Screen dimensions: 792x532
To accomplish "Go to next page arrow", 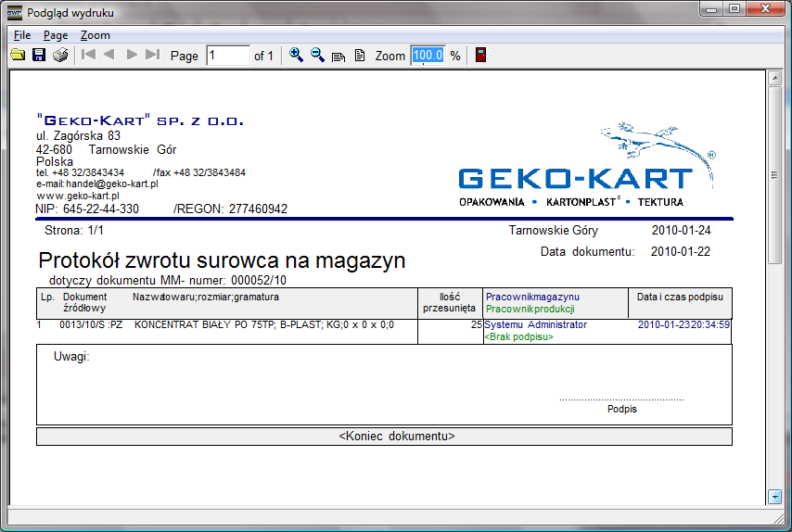I will pos(132,56).
